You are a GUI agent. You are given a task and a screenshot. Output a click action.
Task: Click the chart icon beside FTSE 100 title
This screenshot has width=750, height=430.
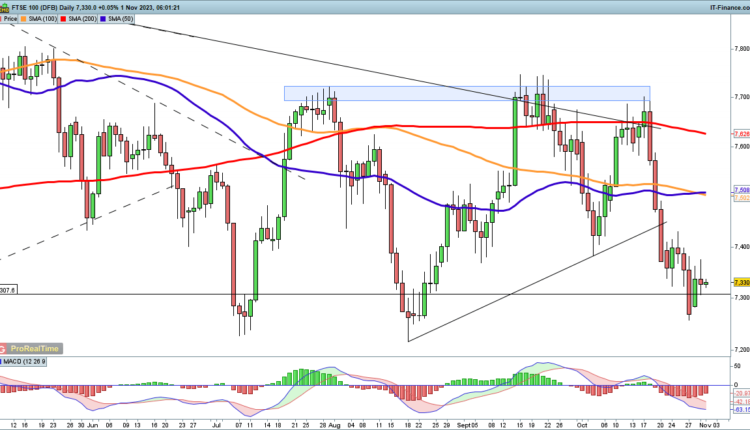coord(6,6)
